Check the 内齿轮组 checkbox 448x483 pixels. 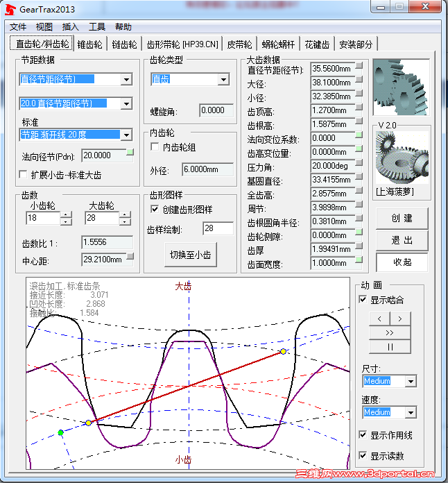coord(155,146)
